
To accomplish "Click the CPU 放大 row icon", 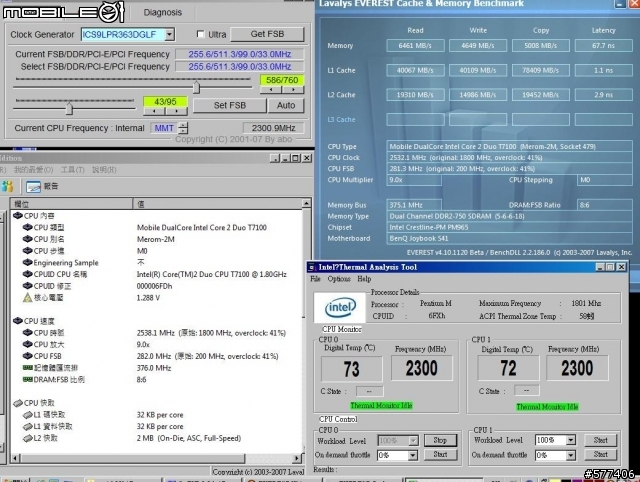I will point(27,344).
